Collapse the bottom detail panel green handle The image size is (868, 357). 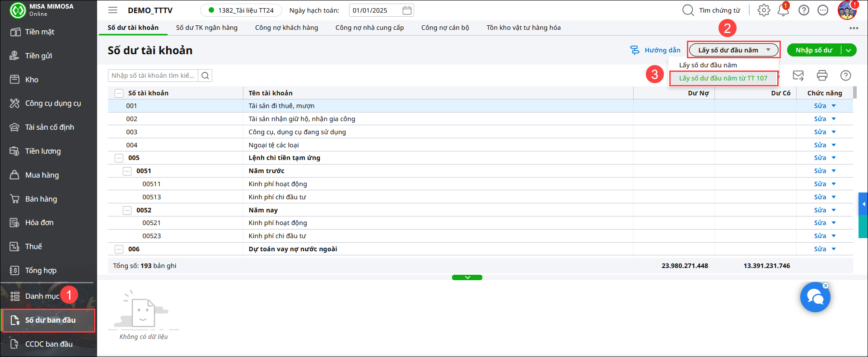[x=467, y=277]
